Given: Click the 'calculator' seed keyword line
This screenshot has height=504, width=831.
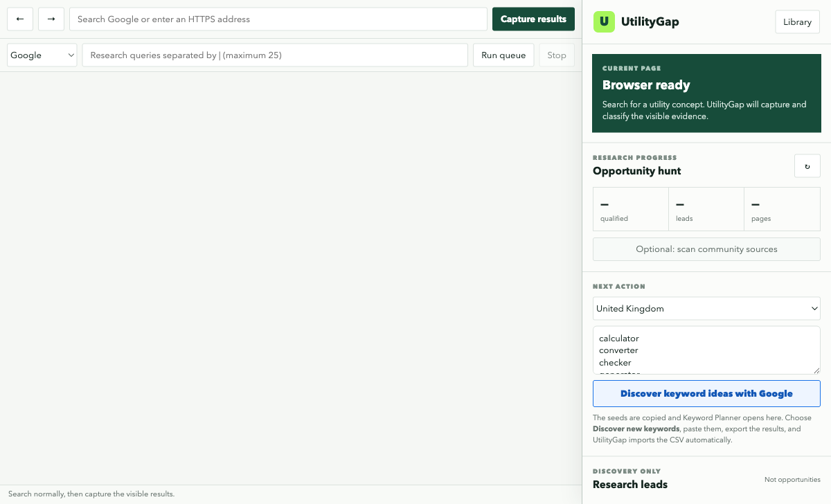Looking at the screenshot, I should tap(619, 339).
